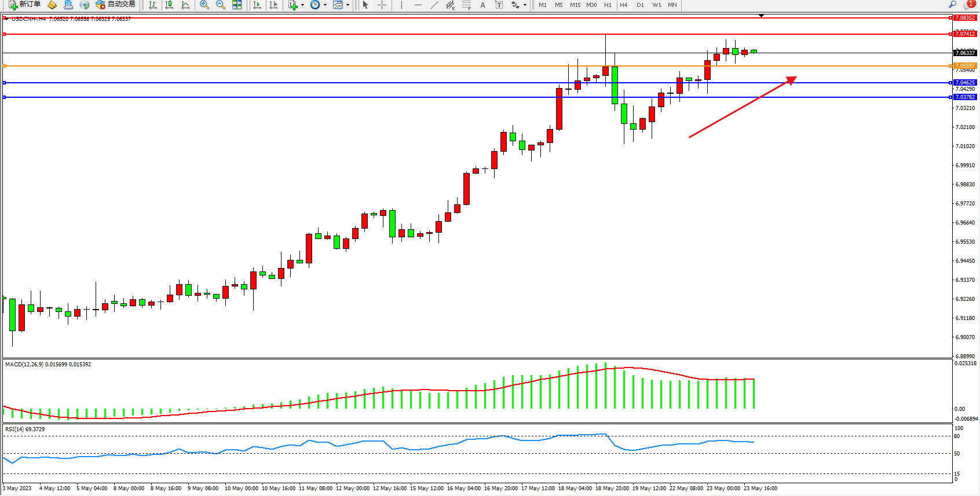Viewport: 980px width, 496px height.
Task: Click the New Order (新订单) button
Action: pyautogui.click(x=24, y=5)
